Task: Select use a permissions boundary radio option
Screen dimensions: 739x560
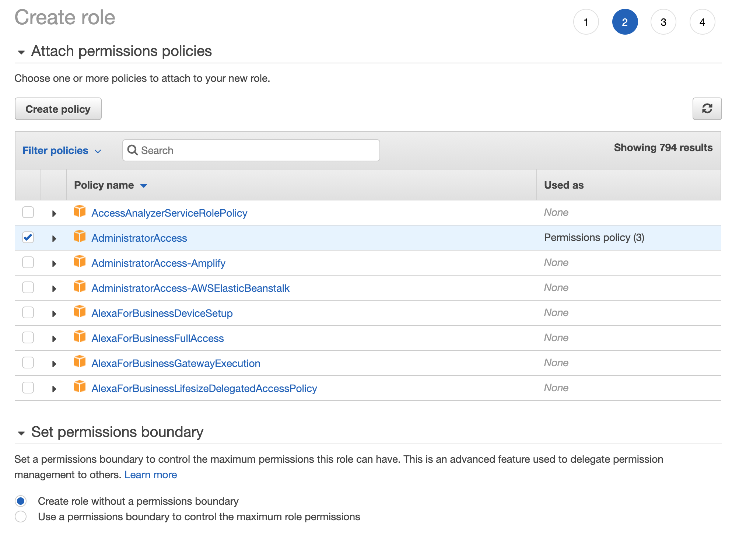Action: (x=21, y=517)
